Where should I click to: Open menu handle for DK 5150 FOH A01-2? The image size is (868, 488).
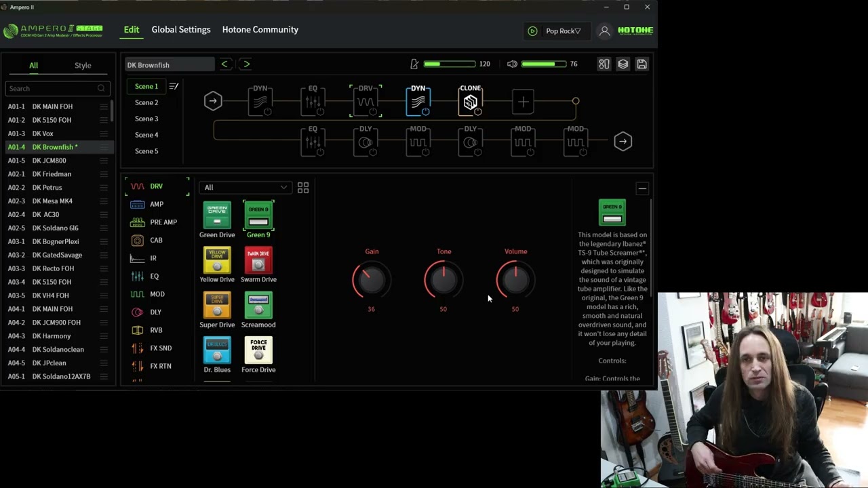(x=104, y=120)
